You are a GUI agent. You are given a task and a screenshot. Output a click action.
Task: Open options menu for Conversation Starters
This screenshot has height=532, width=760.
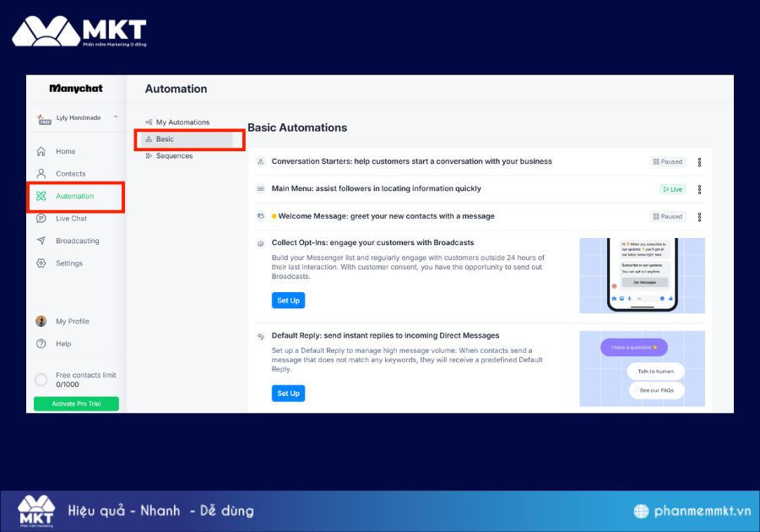(698, 161)
